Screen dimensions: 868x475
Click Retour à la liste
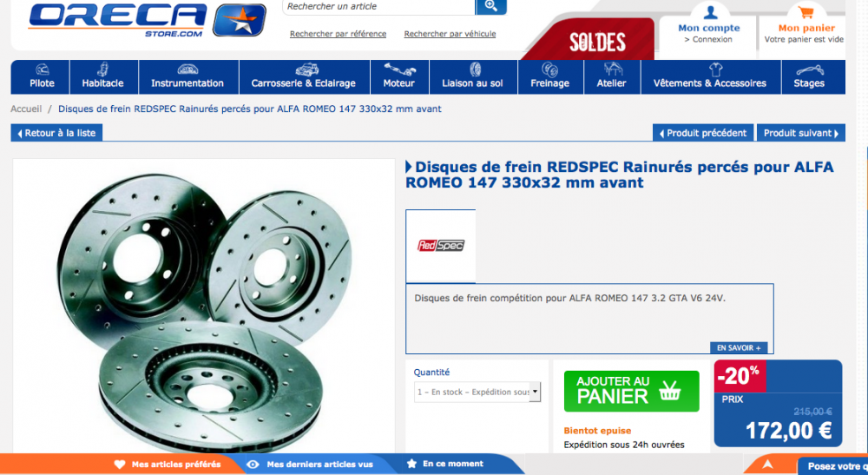coord(56,133)
